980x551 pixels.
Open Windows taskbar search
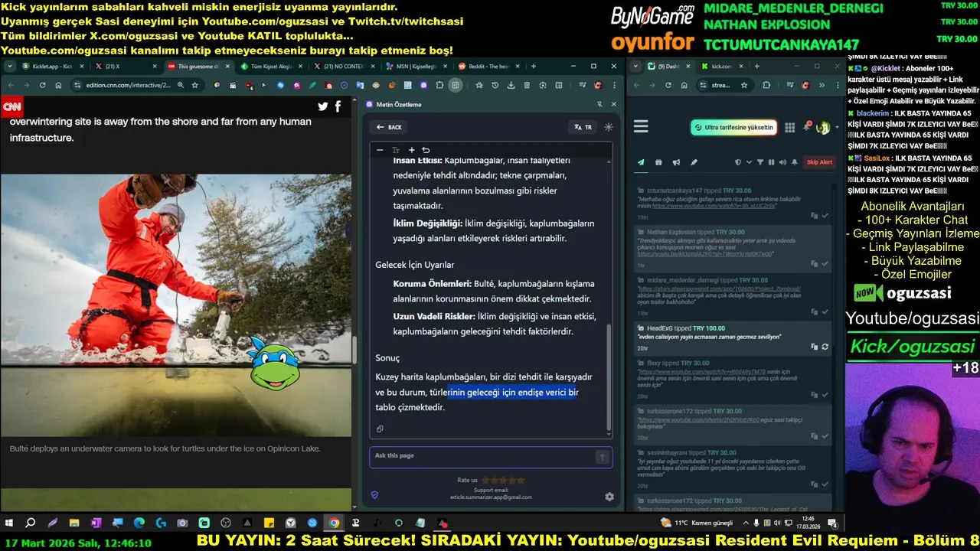click(31, 523)
